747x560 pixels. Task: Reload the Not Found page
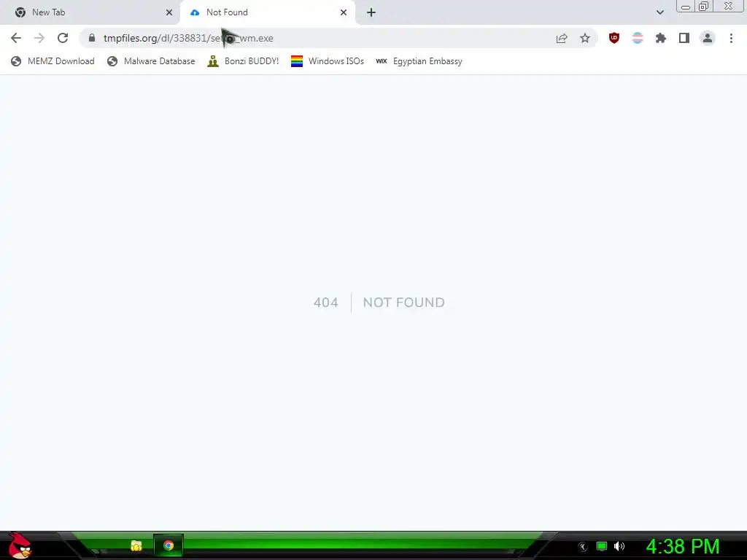click(63, 38)
